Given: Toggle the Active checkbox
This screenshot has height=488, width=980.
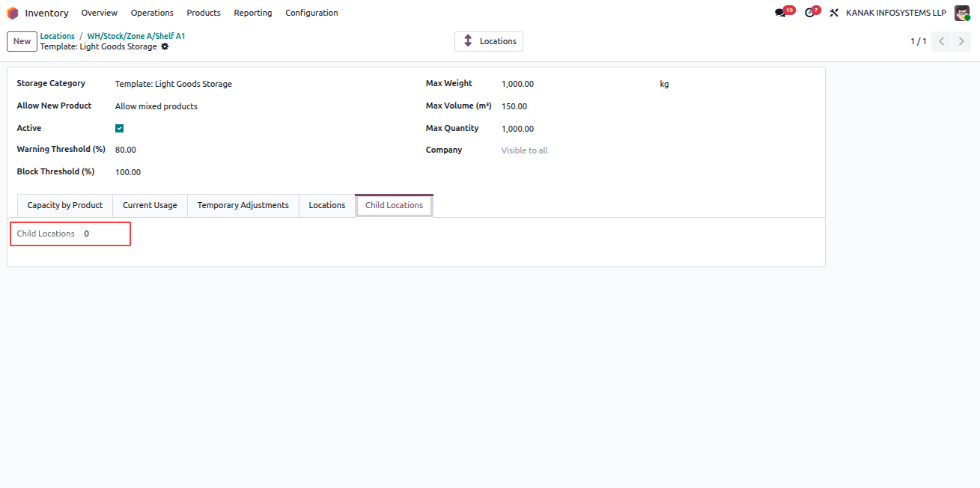Looking at the screenshot, I should [x=120, y=129].
